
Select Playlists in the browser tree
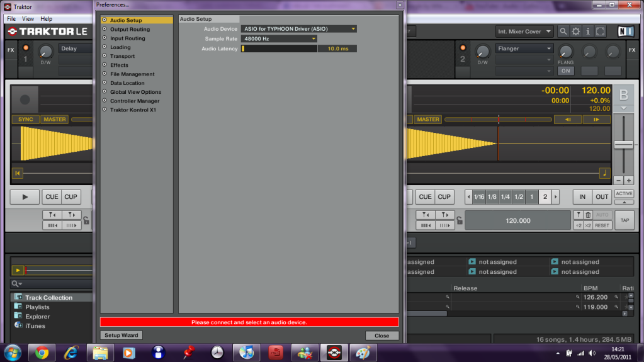tap(37, 307)
